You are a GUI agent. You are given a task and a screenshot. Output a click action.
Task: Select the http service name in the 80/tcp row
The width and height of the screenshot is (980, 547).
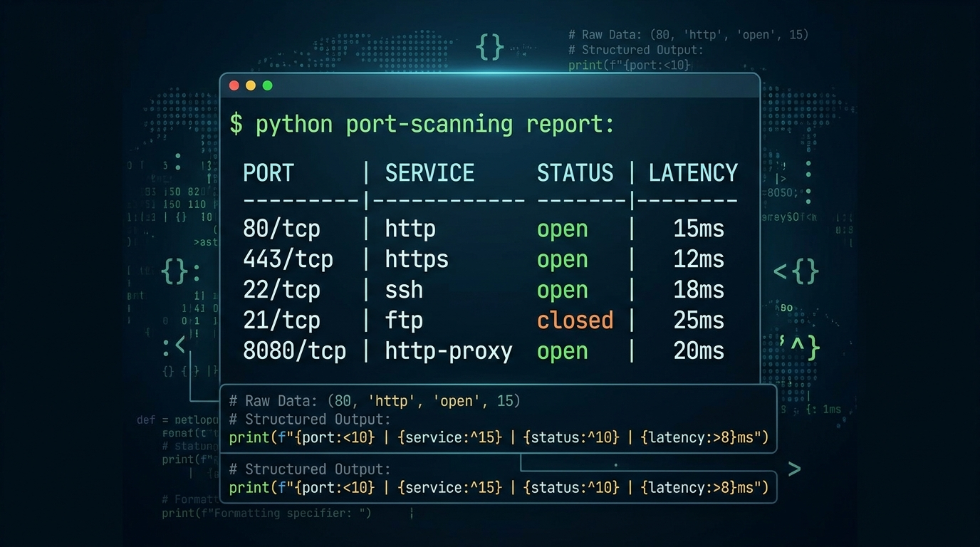(410, 229)
